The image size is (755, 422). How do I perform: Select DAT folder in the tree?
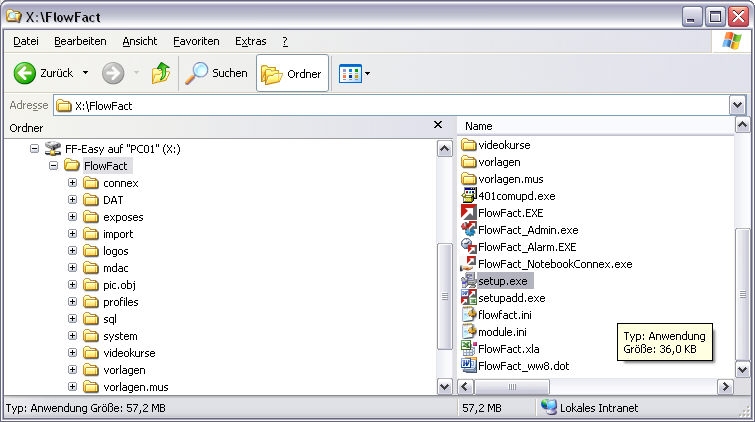[x=113, y=200]
